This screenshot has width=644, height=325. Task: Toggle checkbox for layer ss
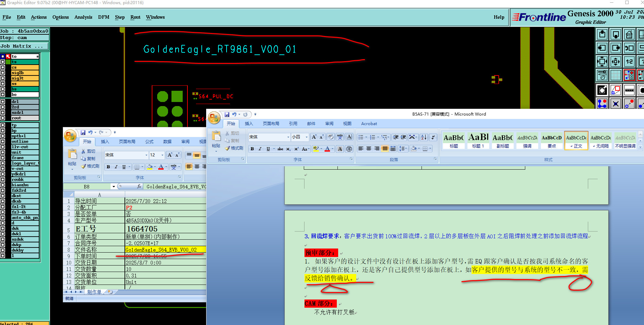pos(3,84)
